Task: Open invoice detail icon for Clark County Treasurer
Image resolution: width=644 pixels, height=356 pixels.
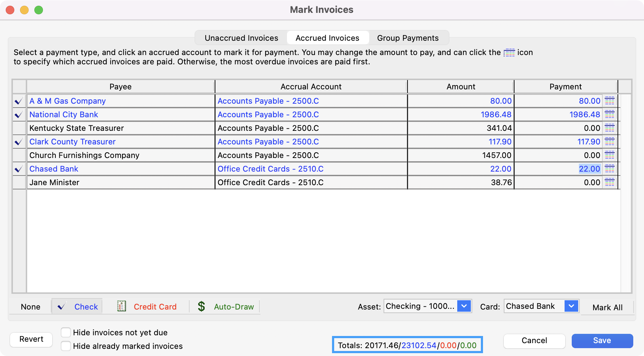Action: (x=610, y=142)
